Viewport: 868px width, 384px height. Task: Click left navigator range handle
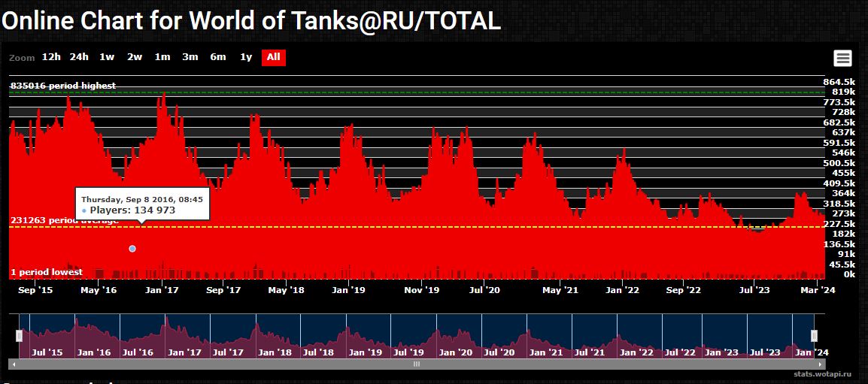(x=20, y=336)
